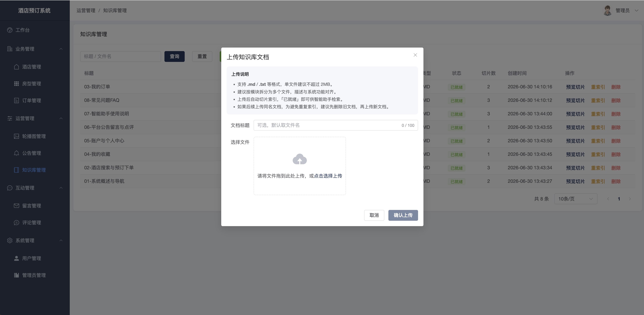
Task: Click 重索引 for 08-常见问题FAQ
Action: pos(598,100)
